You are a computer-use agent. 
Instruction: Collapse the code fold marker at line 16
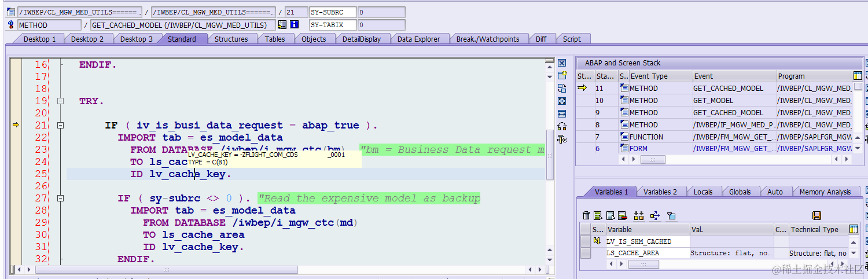(x=60, y=65)
